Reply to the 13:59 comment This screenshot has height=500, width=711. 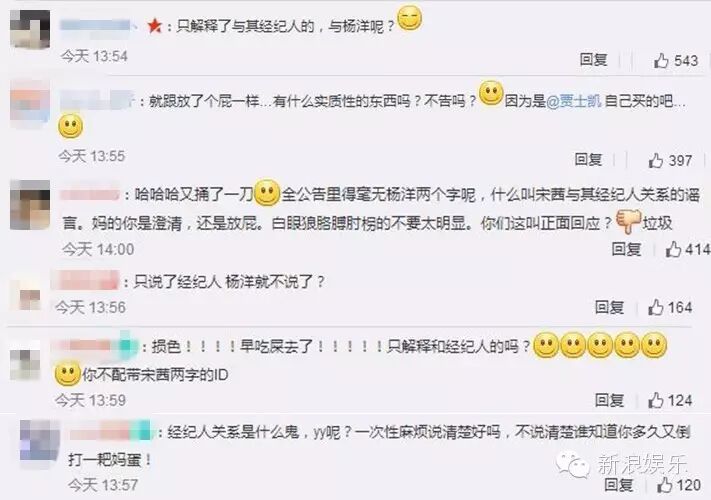[x=609, y=400]
